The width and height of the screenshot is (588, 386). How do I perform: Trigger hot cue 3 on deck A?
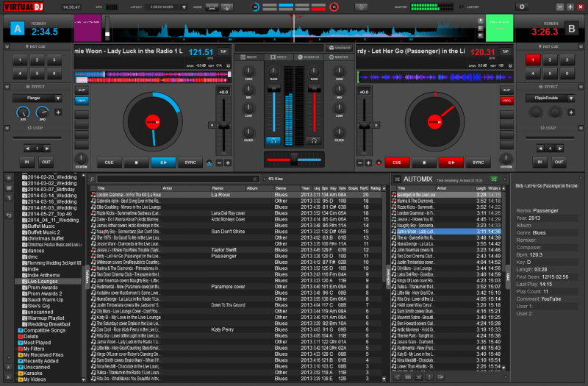click(54, 60)
